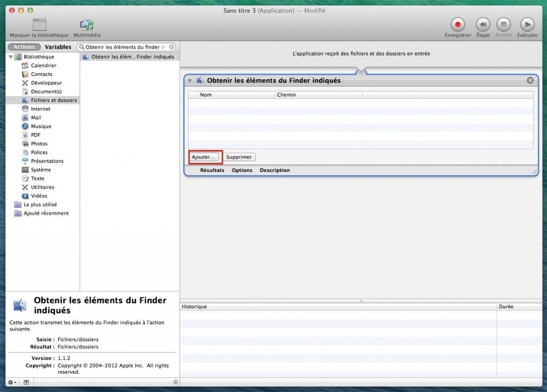The width and height of the screenshot is (547, 392).
Task: Open the Options section of the action
Action: pyautogui.click(x=242, y=170)
